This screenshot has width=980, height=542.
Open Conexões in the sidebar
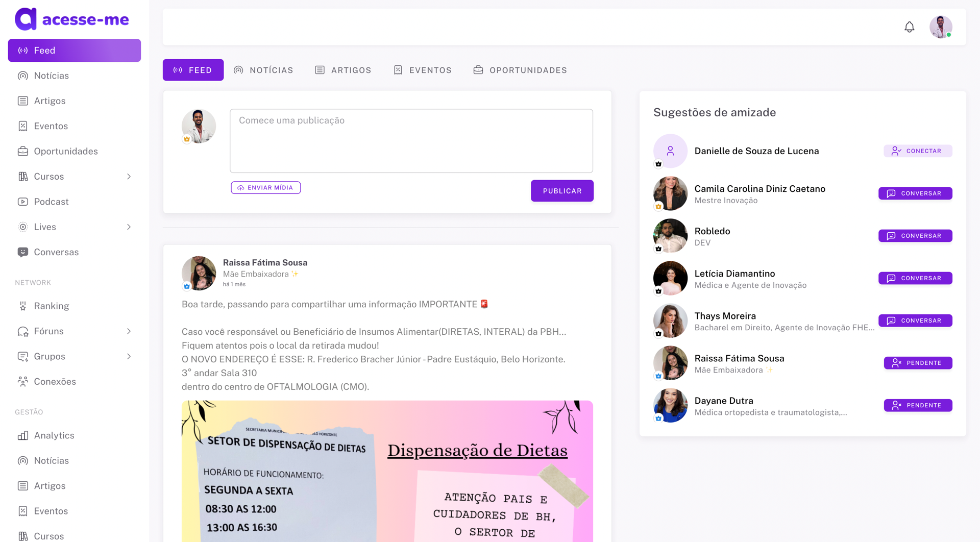pyautogui.click(x=55, y=381)
